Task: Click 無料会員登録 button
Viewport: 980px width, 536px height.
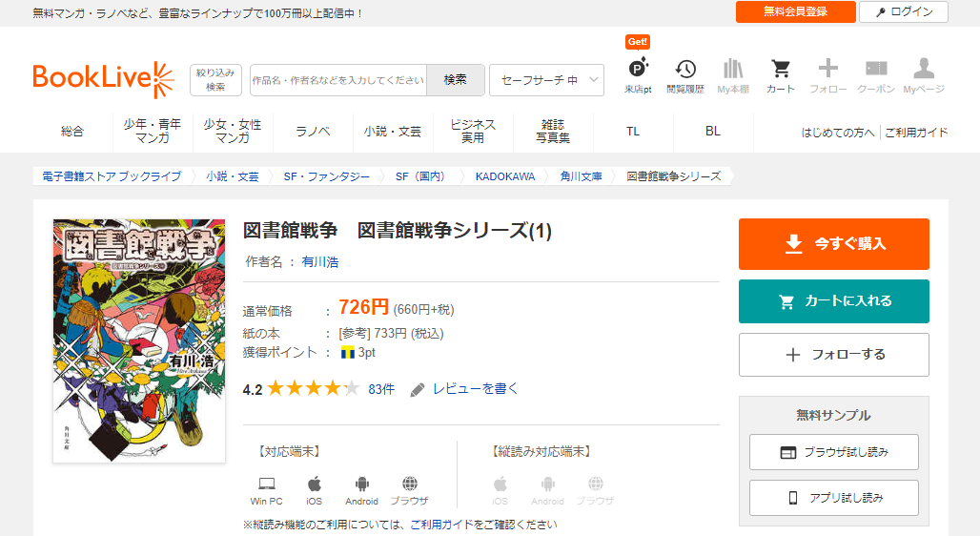Action: tap(796, 11)
